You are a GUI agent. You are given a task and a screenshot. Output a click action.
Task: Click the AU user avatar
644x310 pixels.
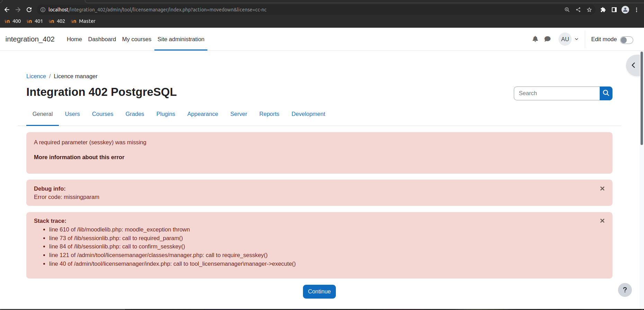(x=565, y=39)
